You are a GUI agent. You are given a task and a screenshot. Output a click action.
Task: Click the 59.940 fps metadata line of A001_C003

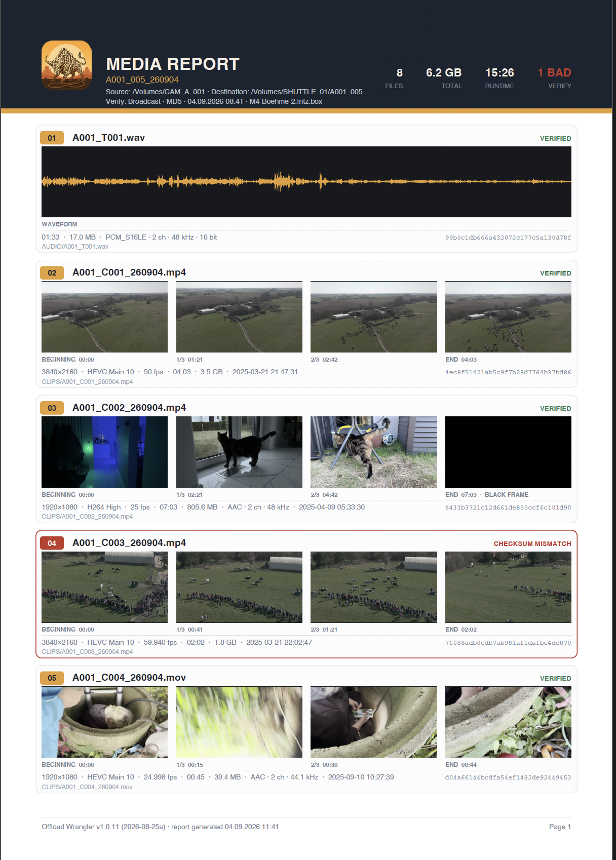pyautogui.click(x=177, y=642)
